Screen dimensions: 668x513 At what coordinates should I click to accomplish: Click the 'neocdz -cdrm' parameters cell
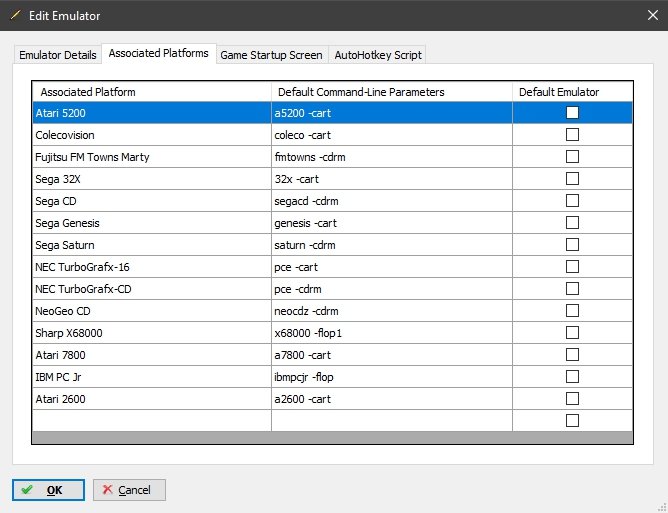click(392, 311)
